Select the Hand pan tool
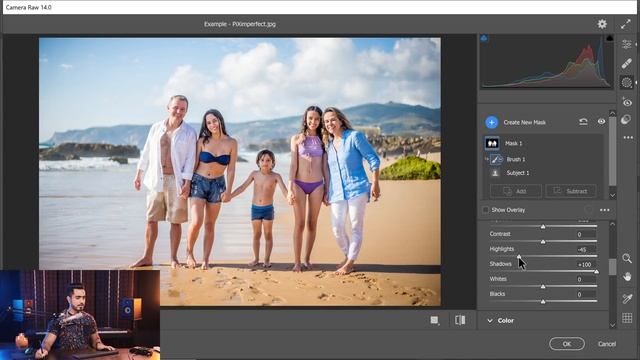640x360 pixels. point(627,277)
